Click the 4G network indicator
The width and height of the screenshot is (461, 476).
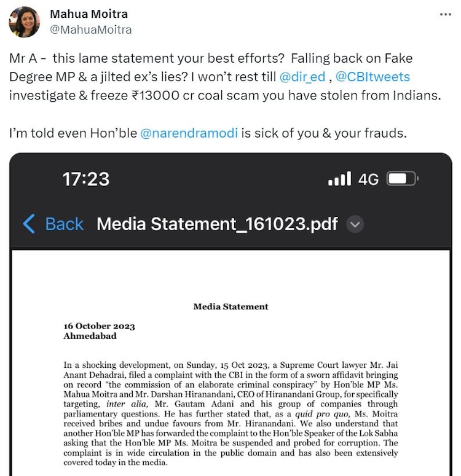tap(368, 179)
